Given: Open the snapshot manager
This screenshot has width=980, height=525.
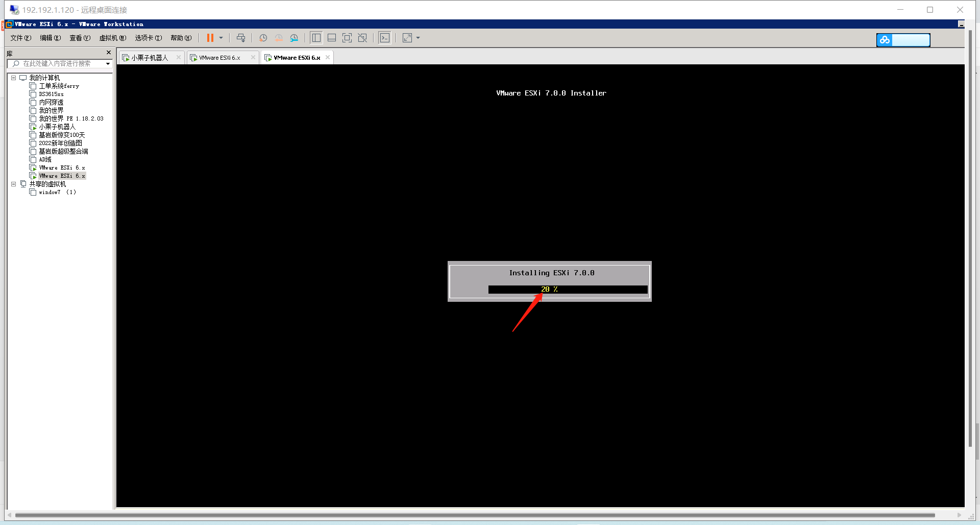Looking at the screenshot, I should pos(294,38).
